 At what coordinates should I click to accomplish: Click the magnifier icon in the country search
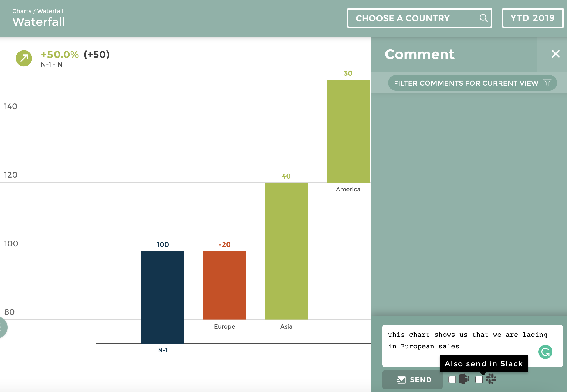pyautogui.click(x=483, y=18)
